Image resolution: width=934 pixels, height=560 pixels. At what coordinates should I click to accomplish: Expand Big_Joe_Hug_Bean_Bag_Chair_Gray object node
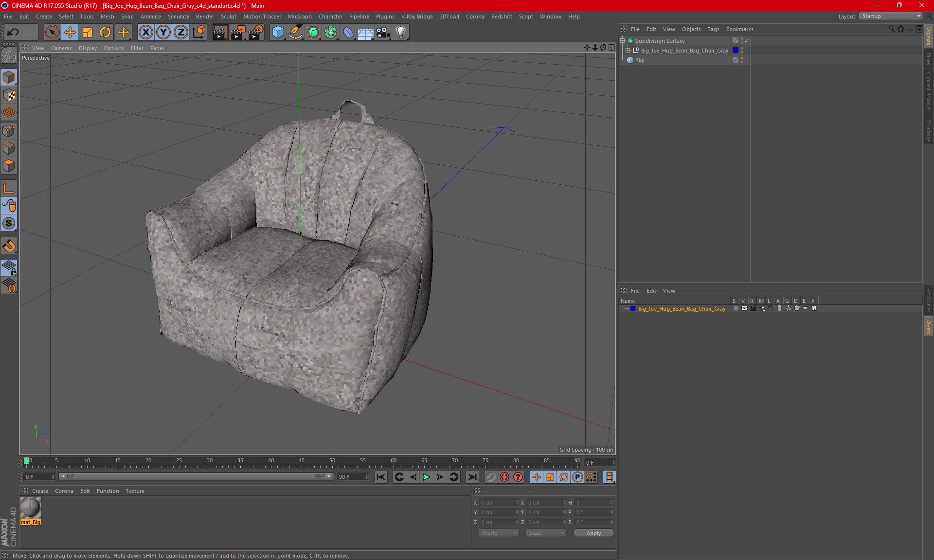click(x=628, y=50)
